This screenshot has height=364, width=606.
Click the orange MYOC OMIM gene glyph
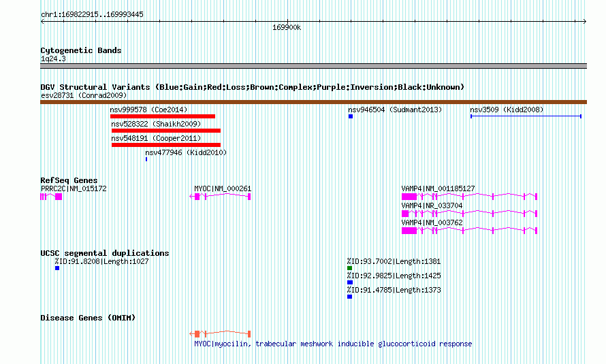pyautogui.click(x=221, y=334)
